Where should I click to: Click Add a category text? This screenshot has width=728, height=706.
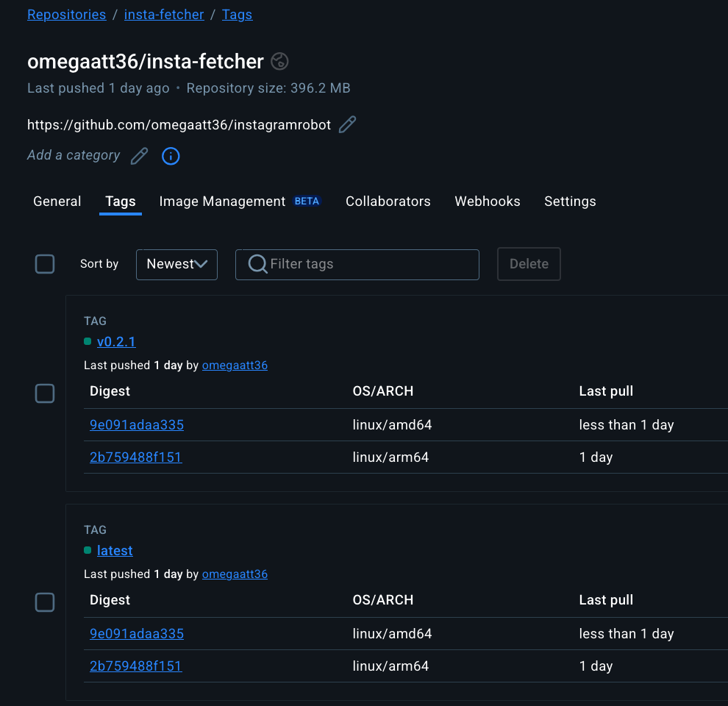click(74, 155)
